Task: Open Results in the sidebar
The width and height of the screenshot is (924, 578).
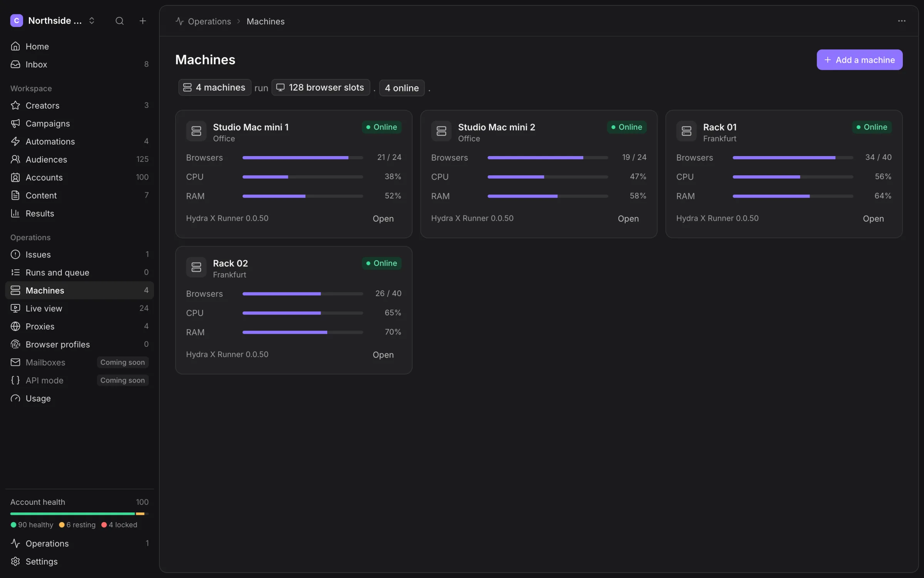Action: [79, 213]
